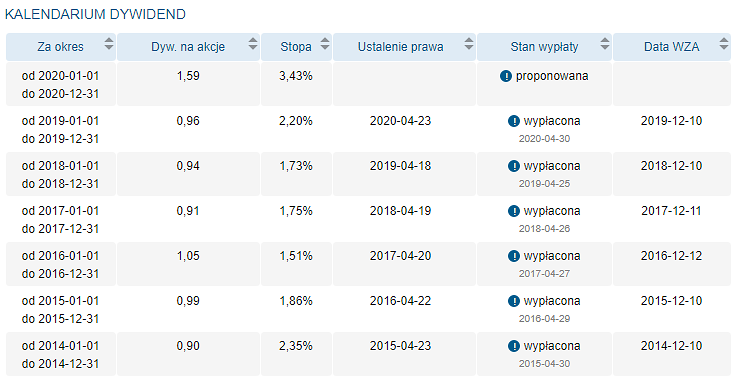Sort by Dyw. na akcje arrows
The image size is (750, 376).
(253, 44)
